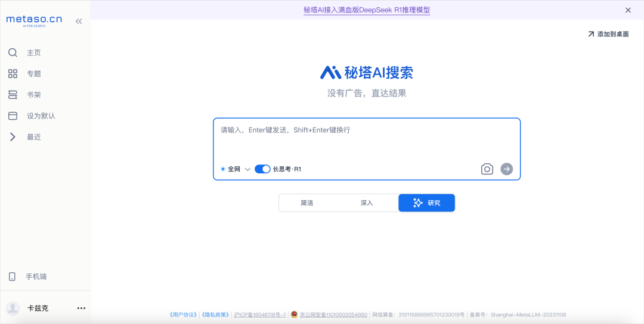The image size is (644, 324).
Task: Click into the search query input field
Action: pyautogui.click(x=366, y=139)
